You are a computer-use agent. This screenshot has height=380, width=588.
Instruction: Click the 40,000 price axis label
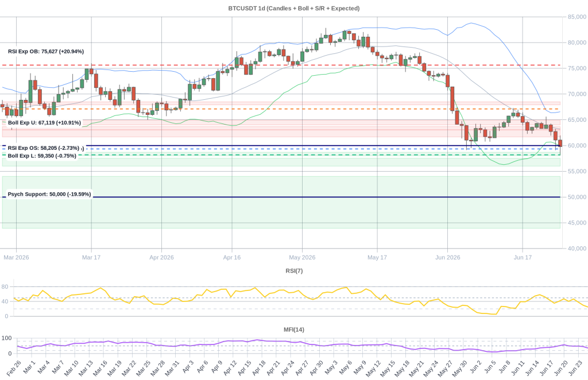click(577, 249)
